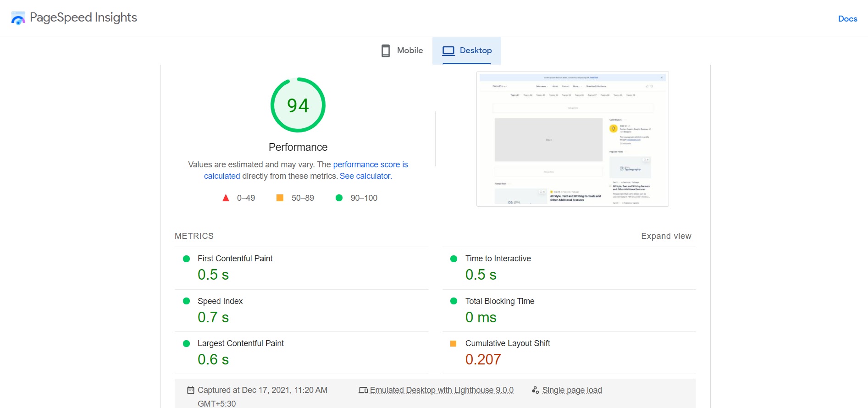Viewport: 868px width, 408px height.
Task: Click the Performance heading
Action: coord(298,147)
